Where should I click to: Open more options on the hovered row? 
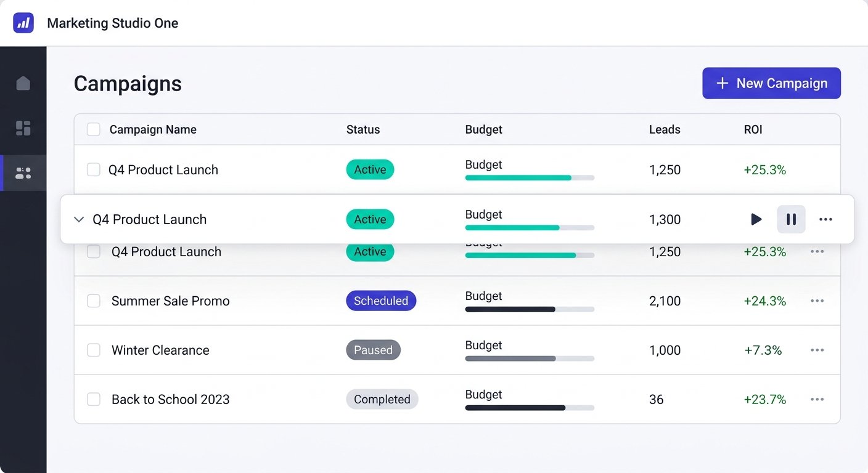pyautogui.click(x=825, y=219)
